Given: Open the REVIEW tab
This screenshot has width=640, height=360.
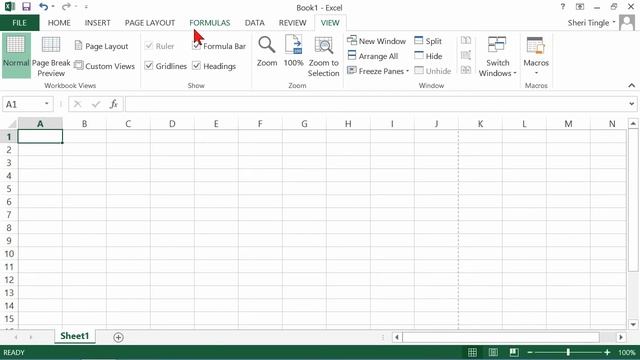Looking at the screenshot, I should pos(293,23).
